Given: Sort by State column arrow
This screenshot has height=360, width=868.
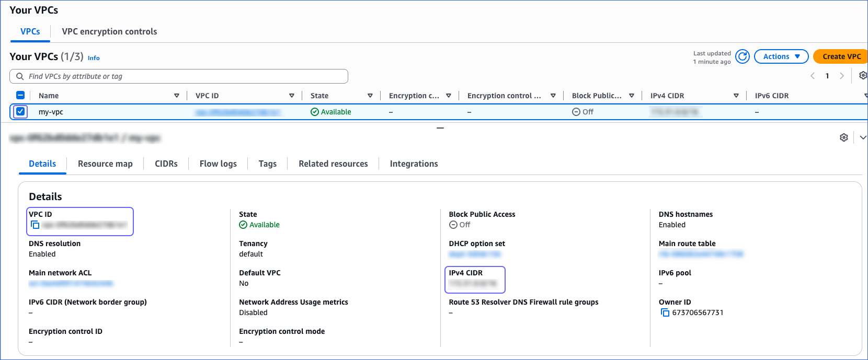Looking at the screenshot, I should (370, 96).
